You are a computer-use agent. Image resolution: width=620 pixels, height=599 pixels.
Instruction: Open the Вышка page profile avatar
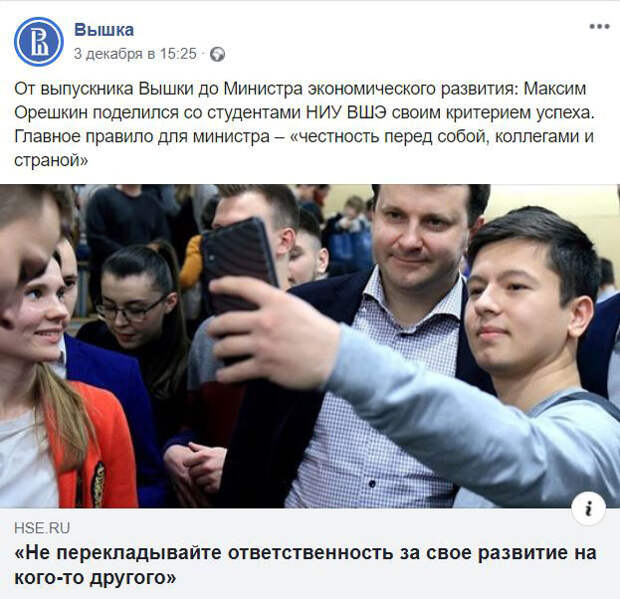point(39,42)
